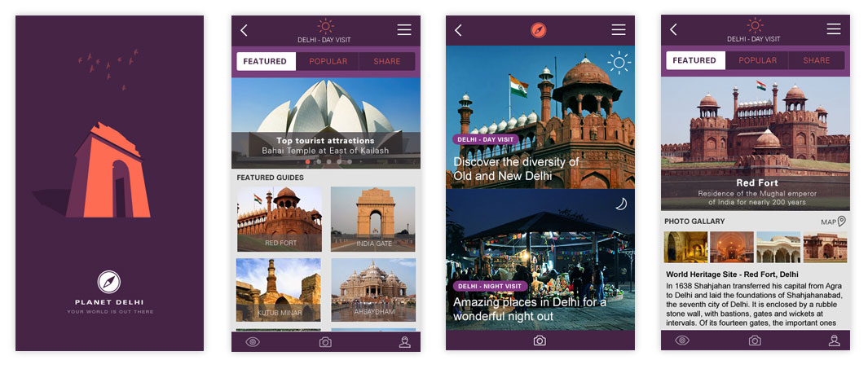Tap the Planet Delhi compass logo on splash screen
The height and width of the screenshot is (369, 868).
pos(109,282)
